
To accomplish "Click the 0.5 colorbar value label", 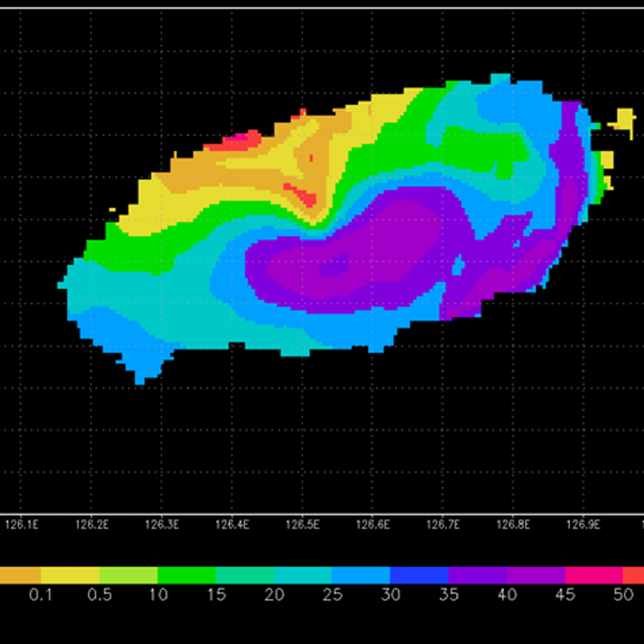I will pyautogui.click(x=99, y=595).
